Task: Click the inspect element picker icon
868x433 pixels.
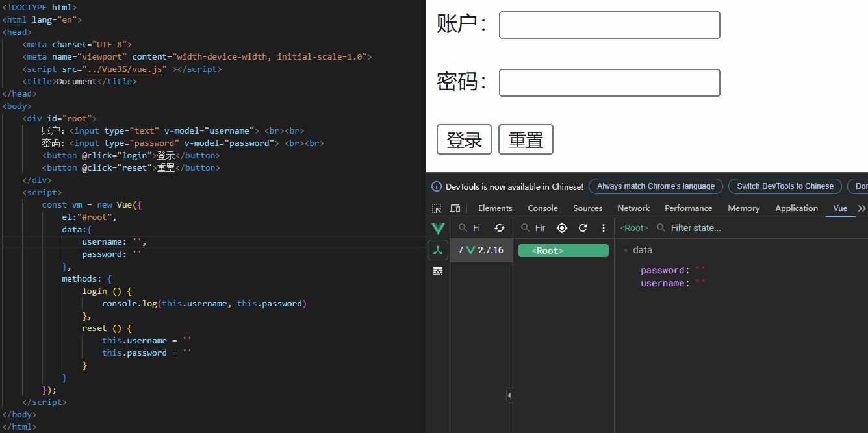Action: tap(437, 208)
